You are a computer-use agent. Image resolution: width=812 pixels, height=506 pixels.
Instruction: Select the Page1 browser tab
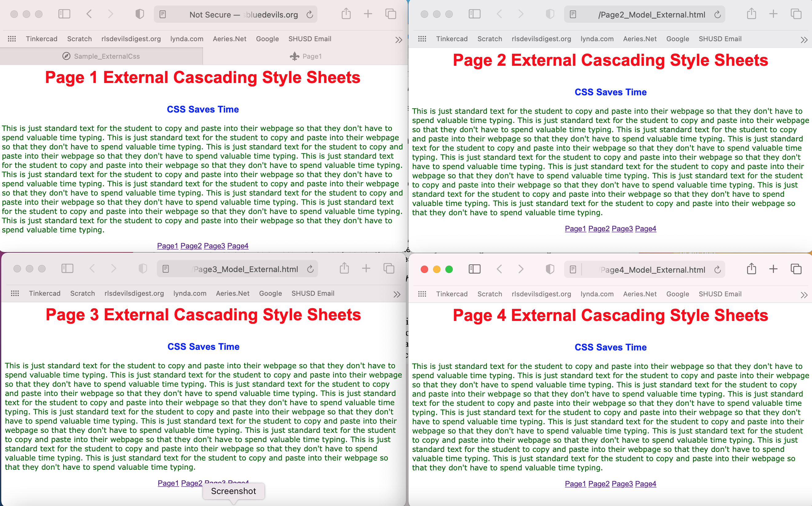305,56
